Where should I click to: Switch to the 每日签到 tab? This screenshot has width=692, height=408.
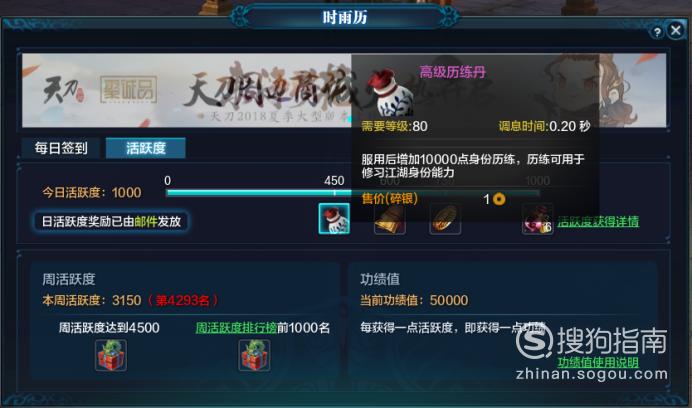pyautogui.click(x=61, y=147)
